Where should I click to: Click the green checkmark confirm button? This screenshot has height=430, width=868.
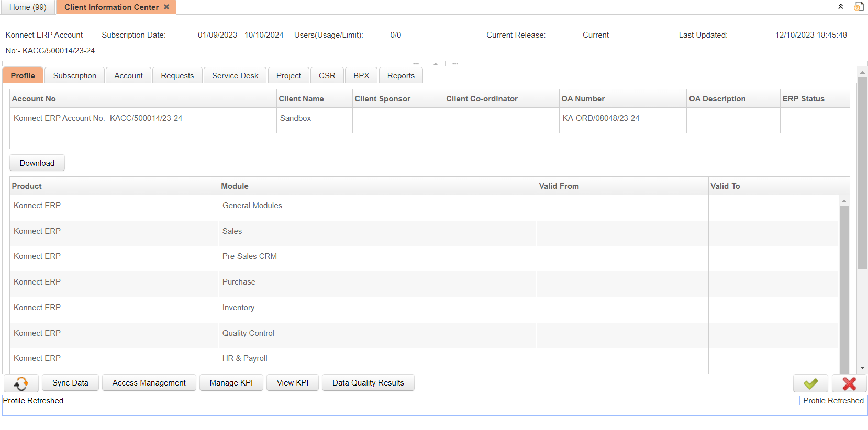tap(810, 383)
